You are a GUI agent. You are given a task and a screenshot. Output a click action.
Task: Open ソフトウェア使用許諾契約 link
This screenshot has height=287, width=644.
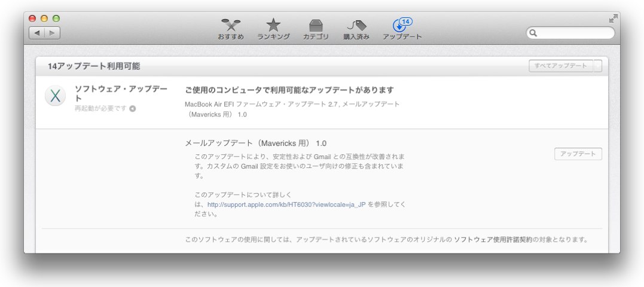pos(493,240)
